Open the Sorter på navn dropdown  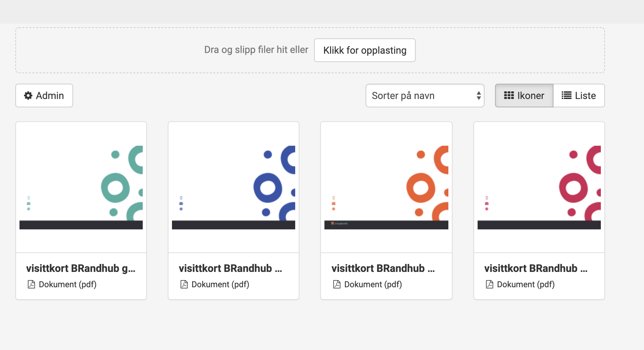[x=425, y=96]
